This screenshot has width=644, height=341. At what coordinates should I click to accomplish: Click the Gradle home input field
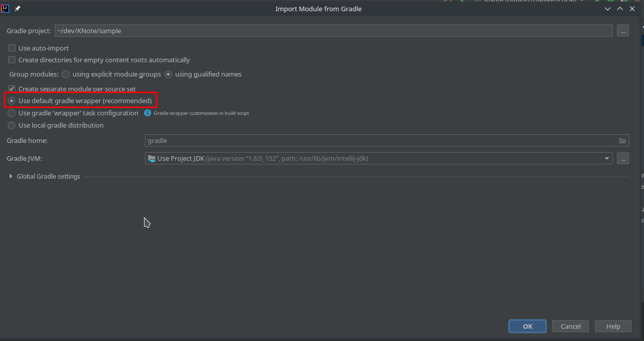coord(387,140)
